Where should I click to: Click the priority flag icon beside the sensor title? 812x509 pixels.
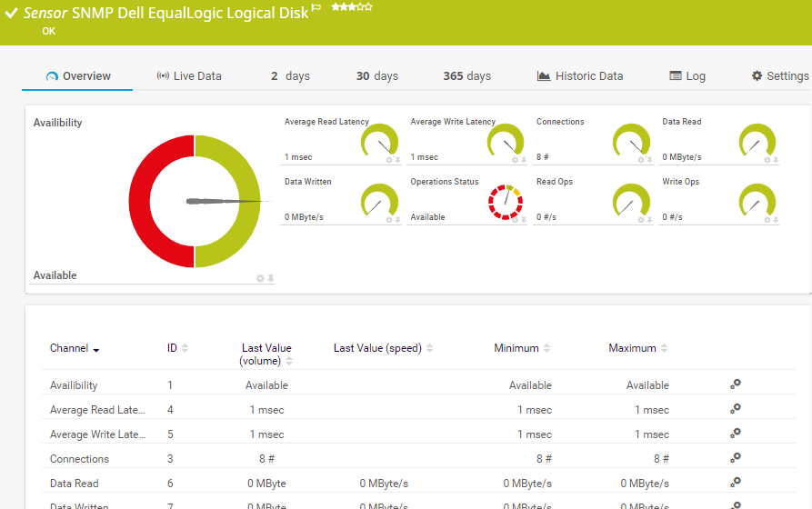pyautogui.click(x=316, y=7)
